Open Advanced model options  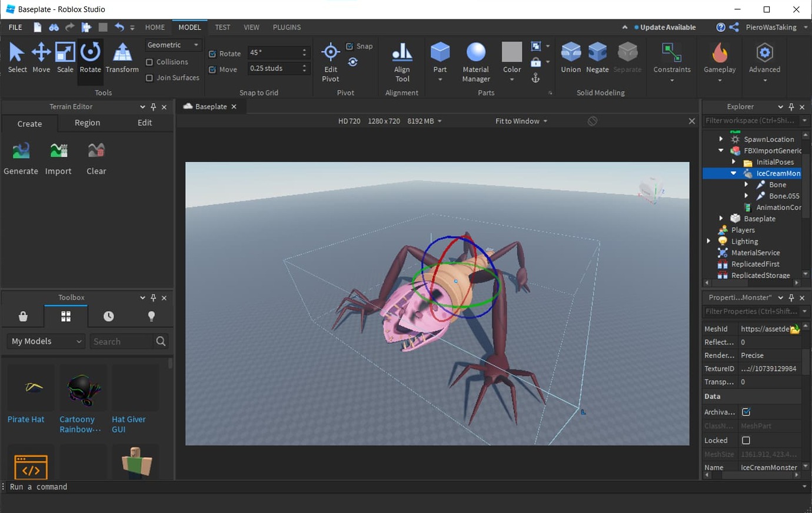tap(764, 62)
